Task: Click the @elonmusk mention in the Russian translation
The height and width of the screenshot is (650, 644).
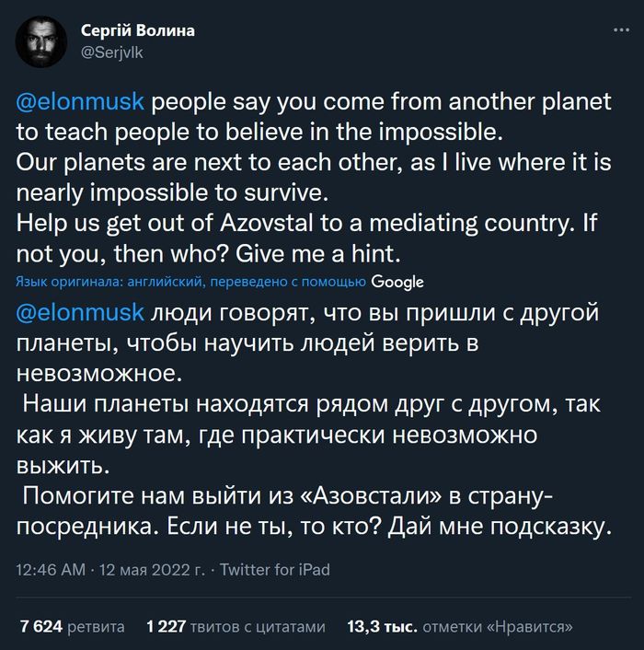Action: 81,312
